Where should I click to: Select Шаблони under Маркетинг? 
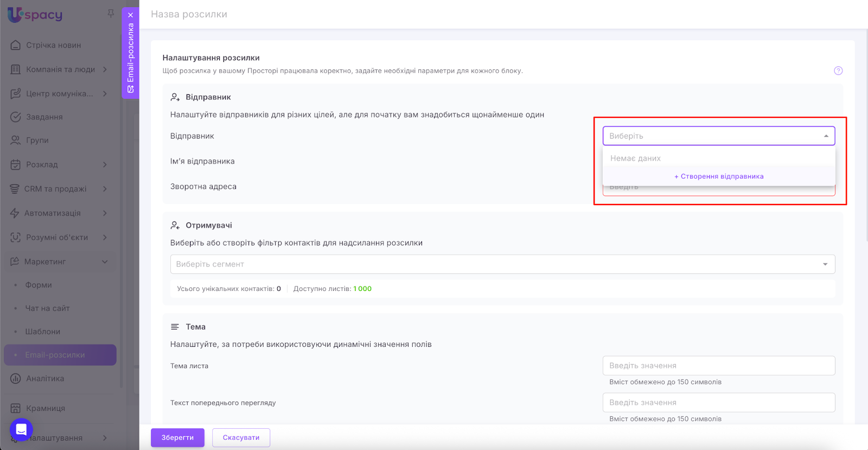click(42, 332)
